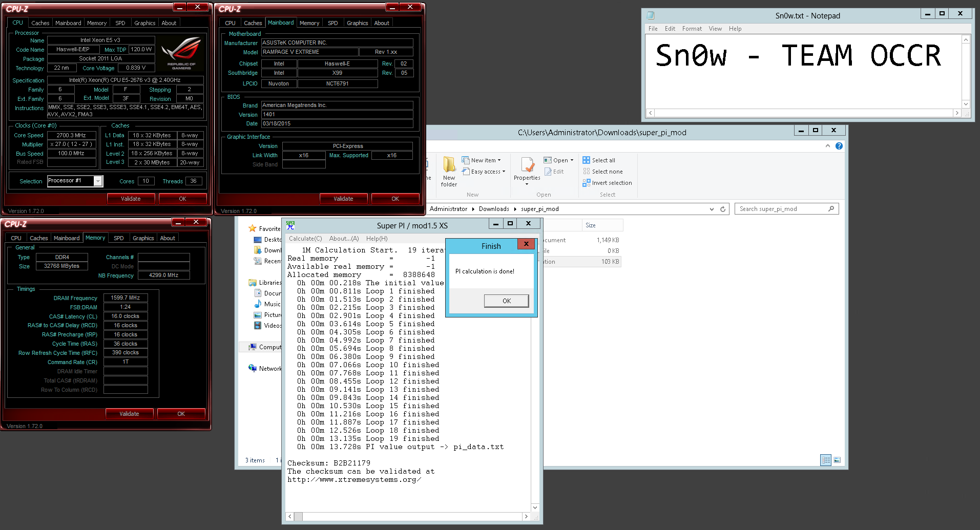Open Calculate menu in Super PI
Image resolution: width=980 pixels, height=530 pixels.
305,239
